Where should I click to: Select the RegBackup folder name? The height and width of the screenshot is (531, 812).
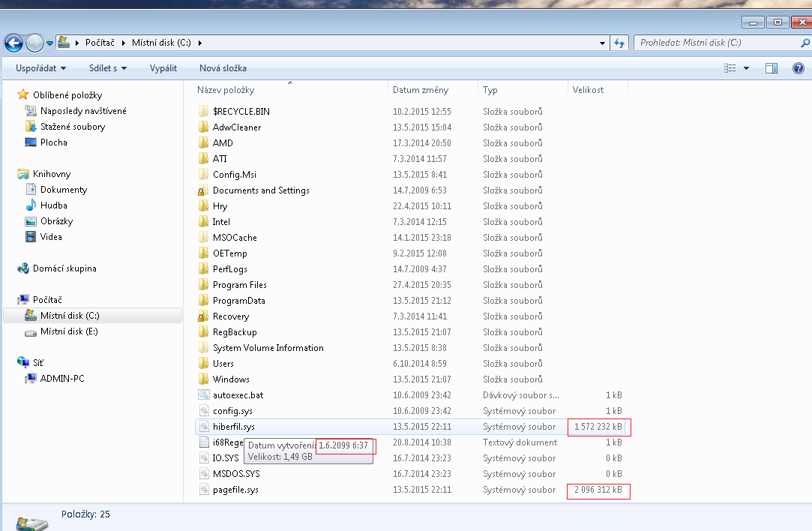pyautogui.click(x=235, y=332)
